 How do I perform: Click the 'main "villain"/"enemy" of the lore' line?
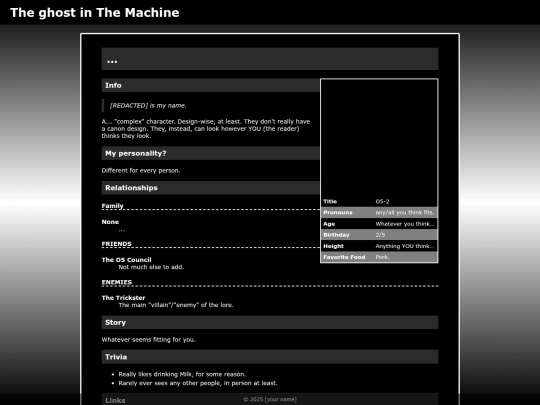pos(176,305)
